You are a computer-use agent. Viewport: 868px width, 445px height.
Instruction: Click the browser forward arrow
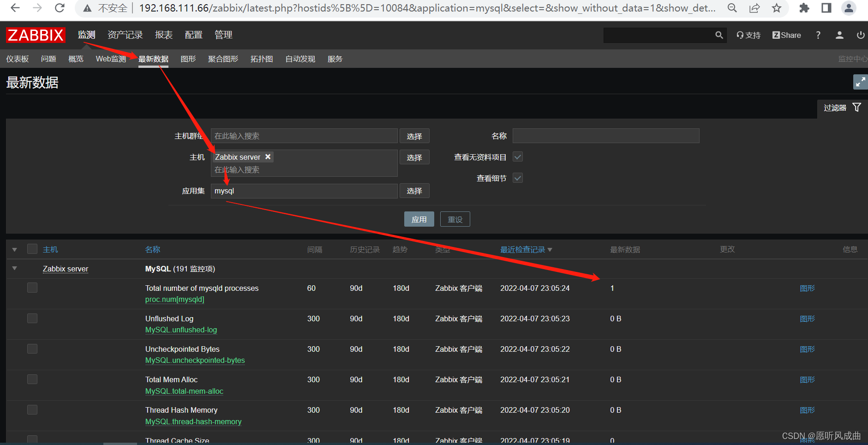(37, 8)
